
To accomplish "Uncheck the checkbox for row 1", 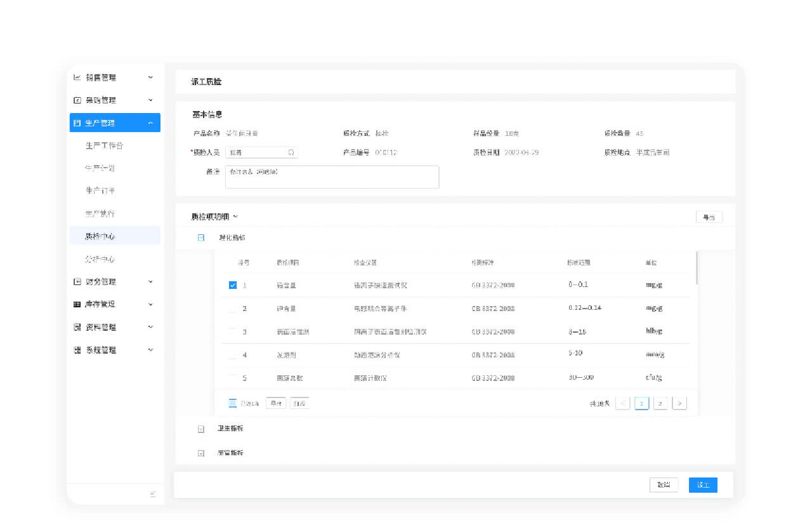I will (233, 285).
